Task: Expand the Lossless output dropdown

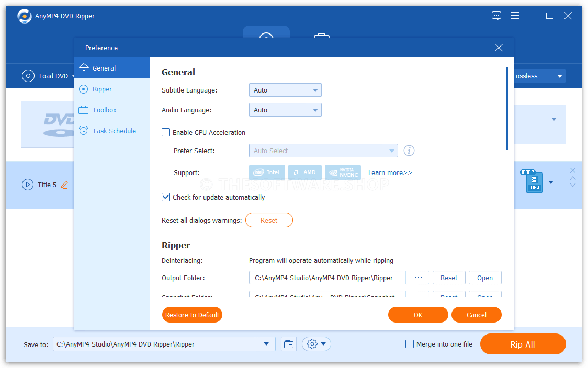Action: tap(560, 76)
